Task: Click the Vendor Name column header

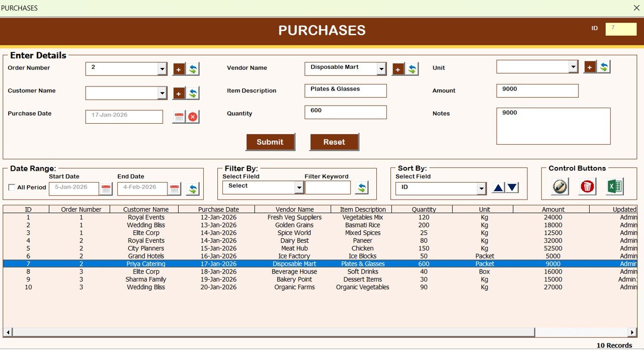Action: [x=294, y=209]
